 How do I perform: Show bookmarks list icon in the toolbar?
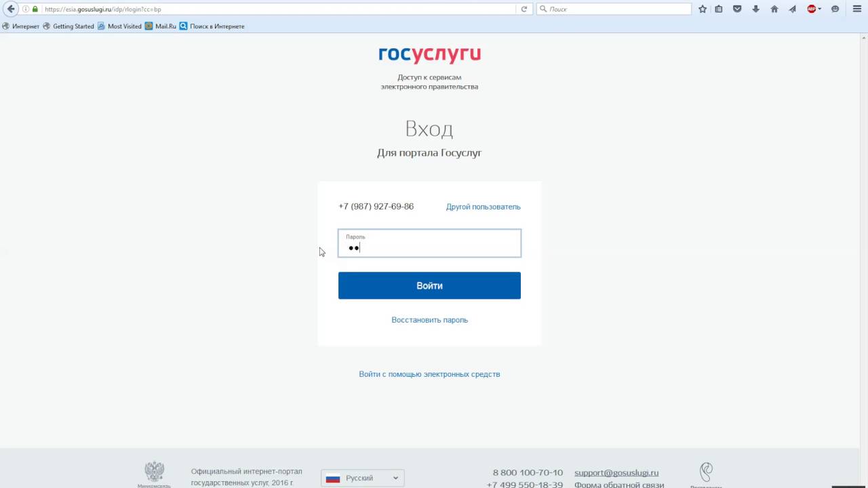(x=719, y=9)
